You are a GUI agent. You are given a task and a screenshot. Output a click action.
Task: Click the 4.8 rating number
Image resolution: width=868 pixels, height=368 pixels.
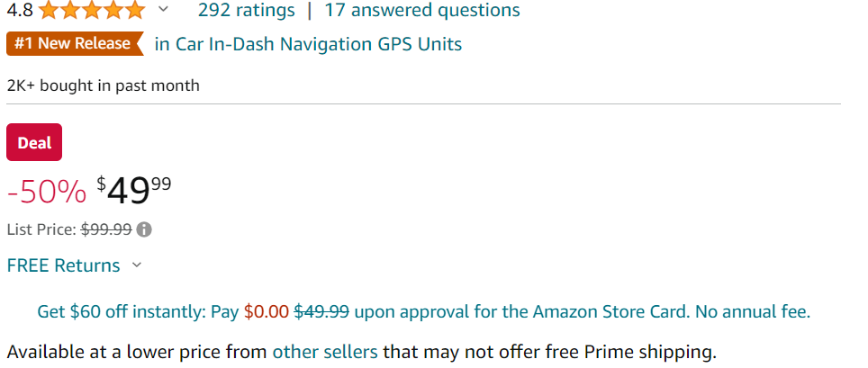[x=20, y=10]
